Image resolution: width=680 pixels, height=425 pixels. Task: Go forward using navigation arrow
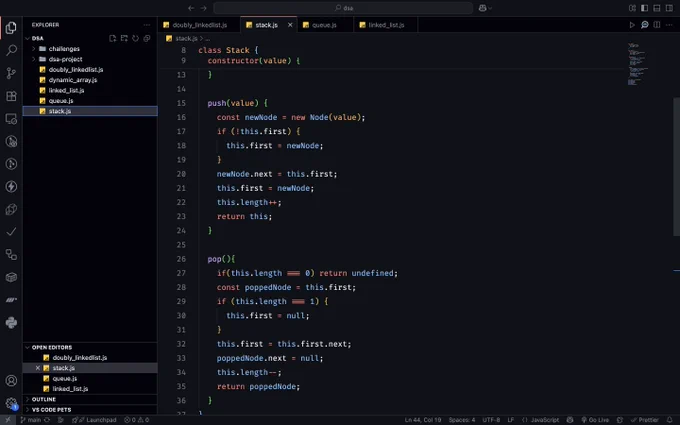(x=203, y=8)
